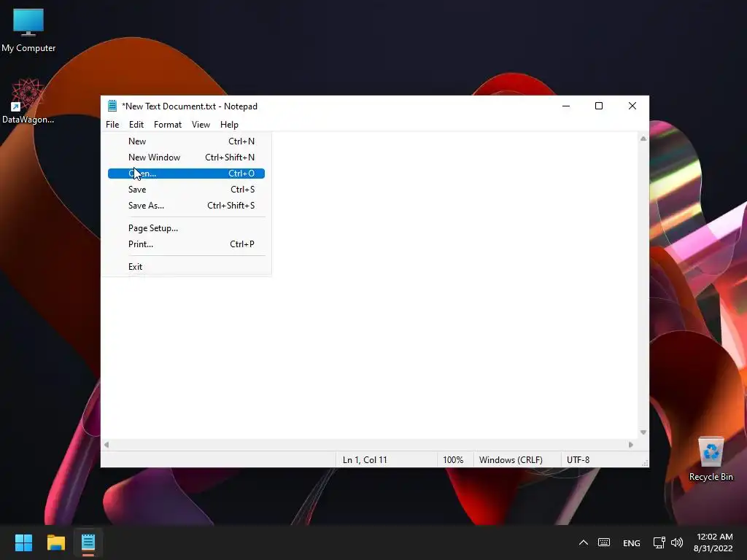The image size is (747, 560).
Task: Open the Windows Start button
Action: [x=23, y=542]
